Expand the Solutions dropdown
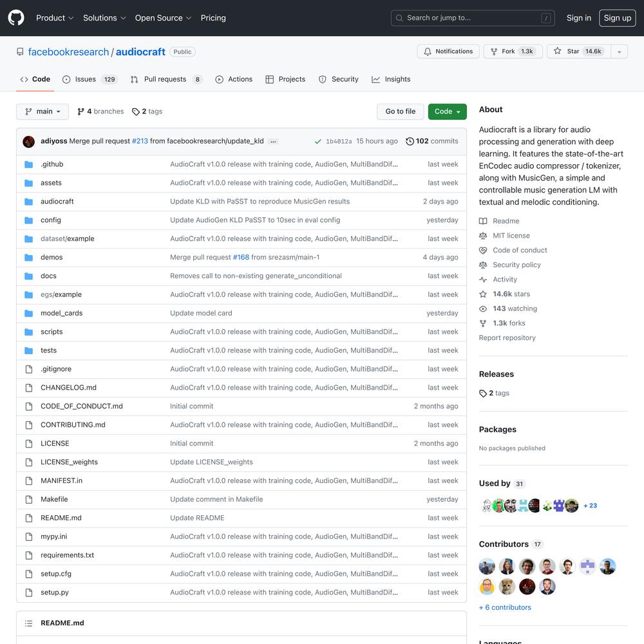Viewport: 644px width, 644px height. click(x=104, y=18)
